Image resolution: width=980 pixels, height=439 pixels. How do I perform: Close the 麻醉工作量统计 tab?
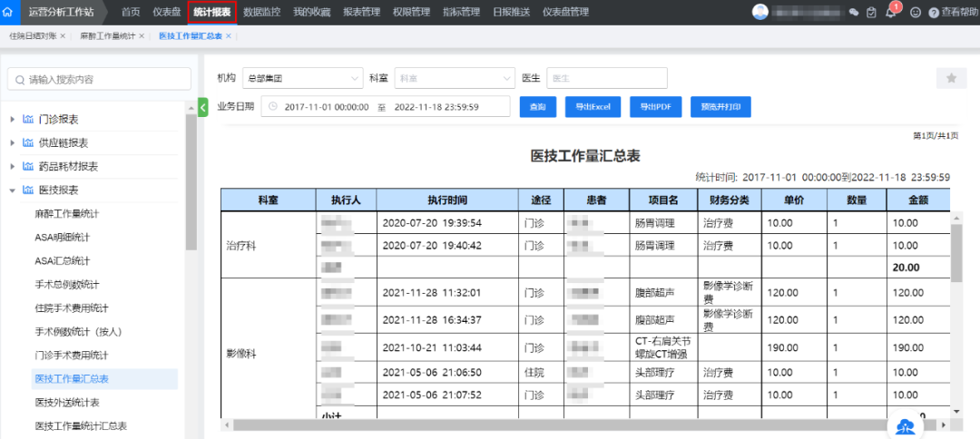[142, 36]
